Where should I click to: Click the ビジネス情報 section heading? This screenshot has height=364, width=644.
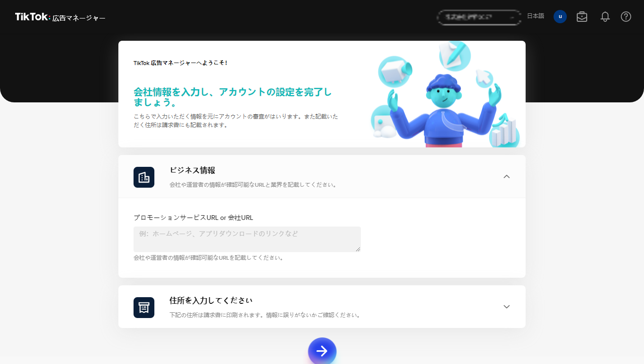point(192,170)
